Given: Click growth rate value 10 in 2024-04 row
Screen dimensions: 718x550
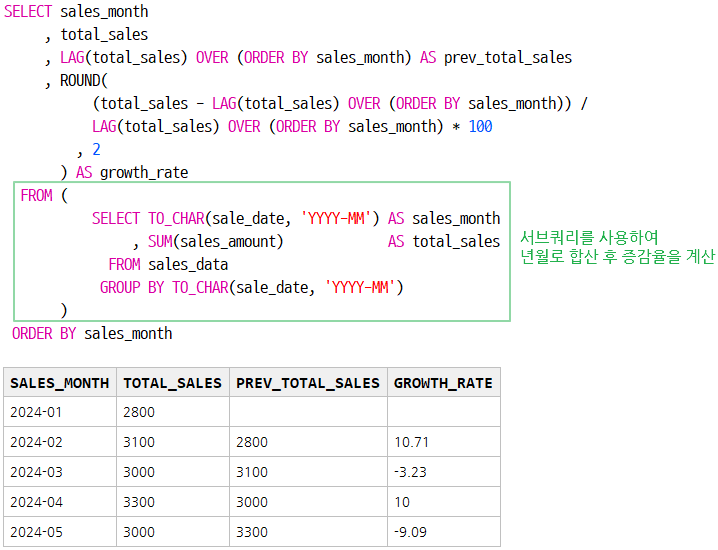Looking at the screenshot, I should point(444,502).
